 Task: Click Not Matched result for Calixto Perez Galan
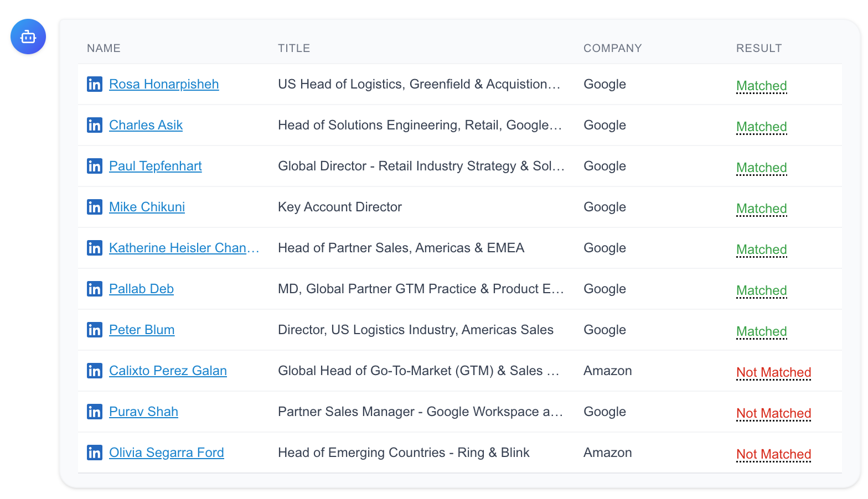pos(774,372)
